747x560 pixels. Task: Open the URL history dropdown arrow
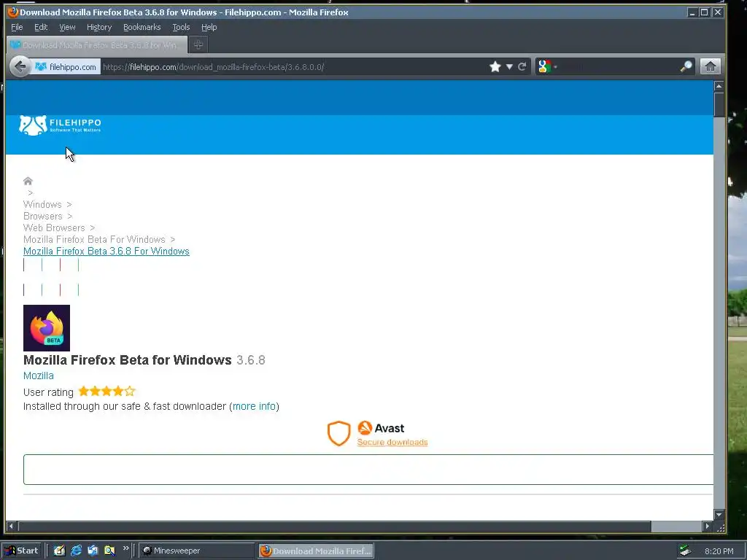pos(509,66)
